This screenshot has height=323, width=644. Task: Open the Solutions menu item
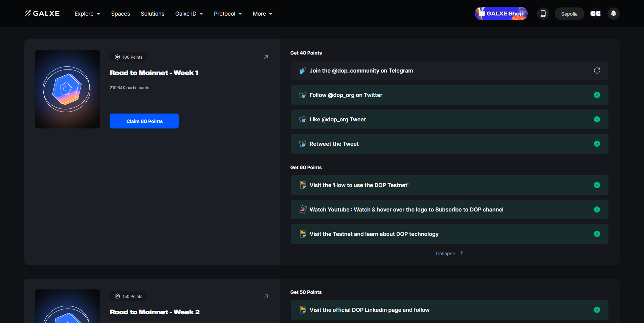click(152, 14)
